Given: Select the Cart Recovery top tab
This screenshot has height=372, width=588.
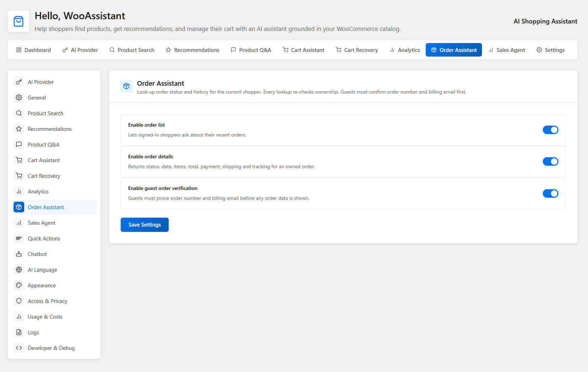Looking at the screenshot, I should (x=357, y=50).
